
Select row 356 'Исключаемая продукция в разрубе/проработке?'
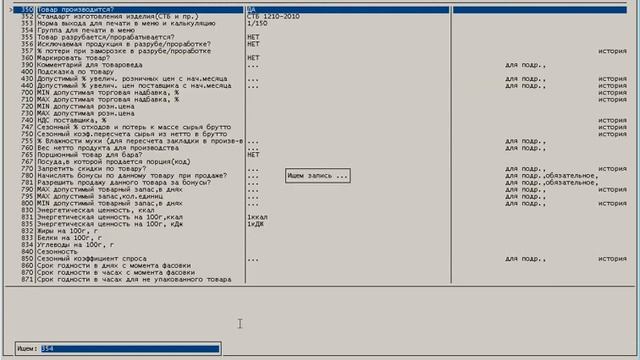tap(320, 44)
